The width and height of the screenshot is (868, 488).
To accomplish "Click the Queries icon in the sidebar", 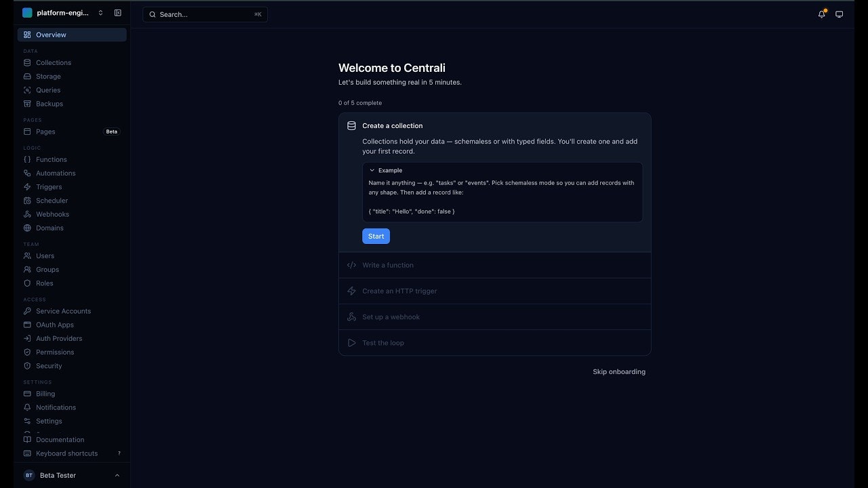I will (27, 90).
